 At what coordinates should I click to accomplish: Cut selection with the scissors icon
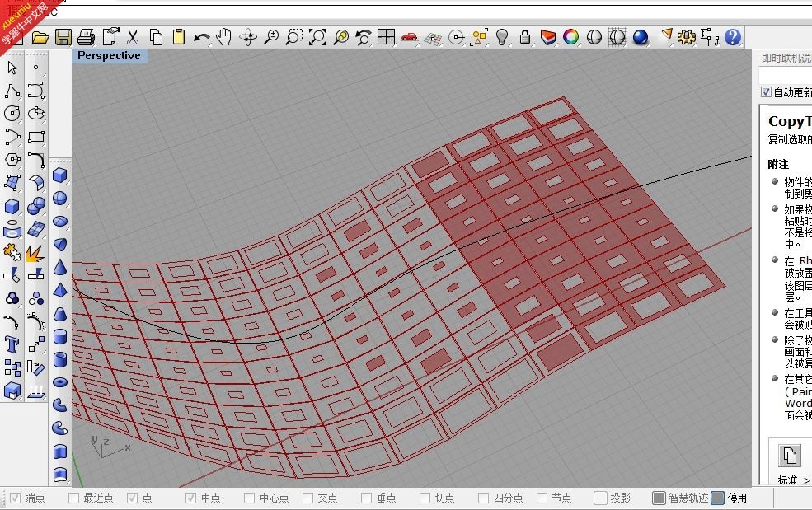click(133, 37)
